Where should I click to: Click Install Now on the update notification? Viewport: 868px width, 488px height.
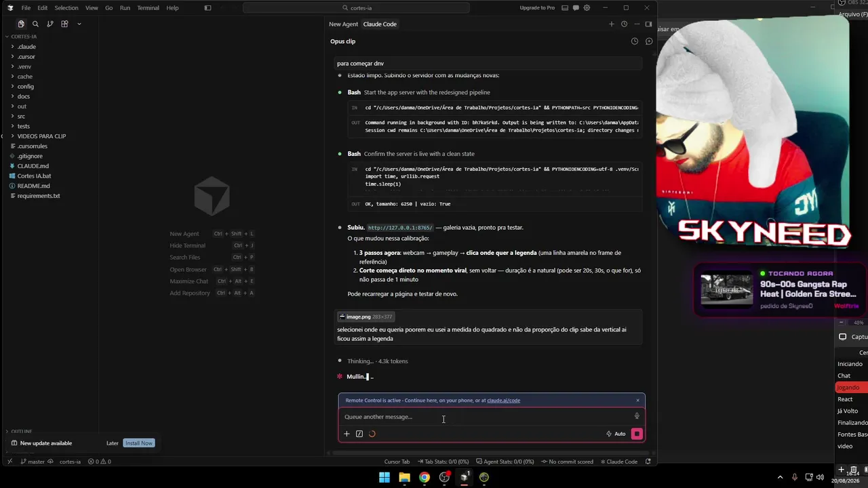click(x=138, y=443)
